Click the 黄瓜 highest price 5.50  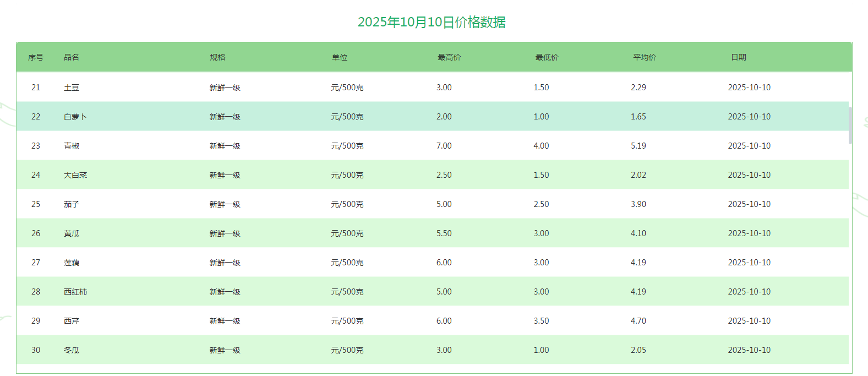[x=444, y=233]
